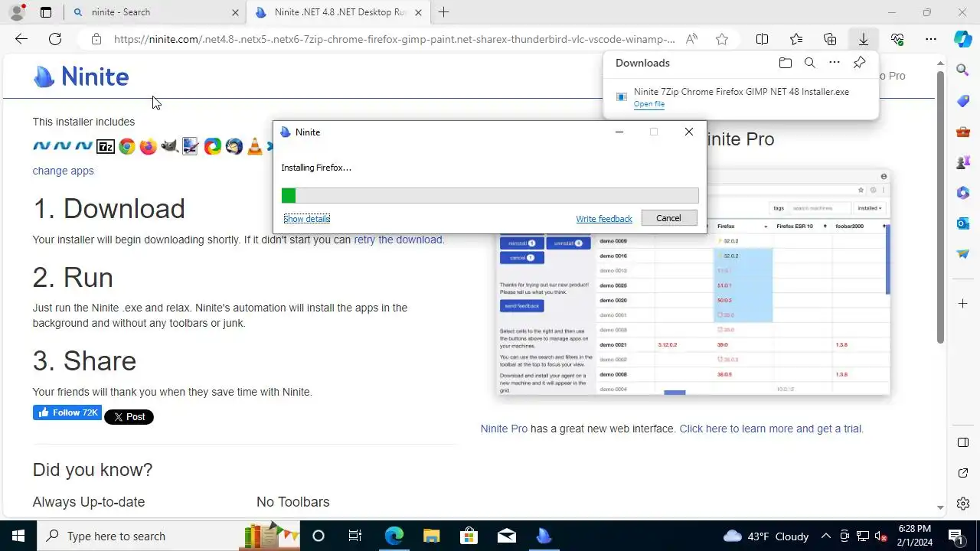This screenshot has height=551, width=980.
Task: Click the ShareX icon in installer list
Action: tap(212, 146)
